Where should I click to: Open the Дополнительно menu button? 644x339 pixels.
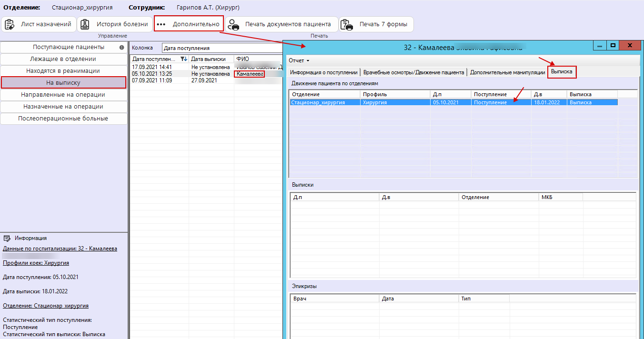click(x=189, y=24)
